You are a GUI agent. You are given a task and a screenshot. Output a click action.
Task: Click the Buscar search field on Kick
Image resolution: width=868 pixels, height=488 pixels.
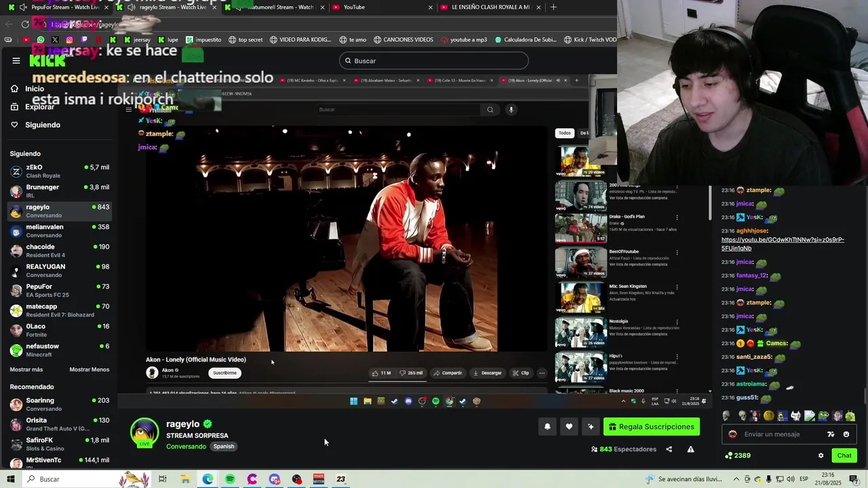pyautogui.click(x=434, y=60)
